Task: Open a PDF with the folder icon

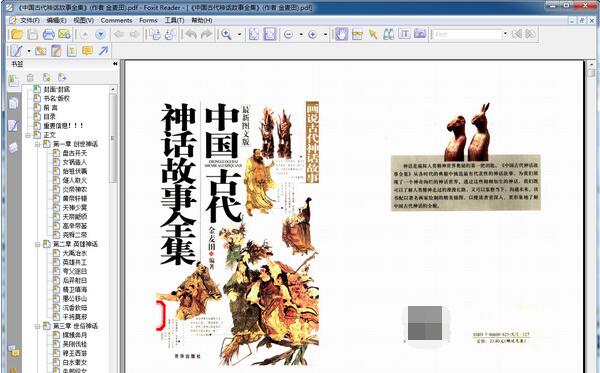Action: (x=17, y=34)
